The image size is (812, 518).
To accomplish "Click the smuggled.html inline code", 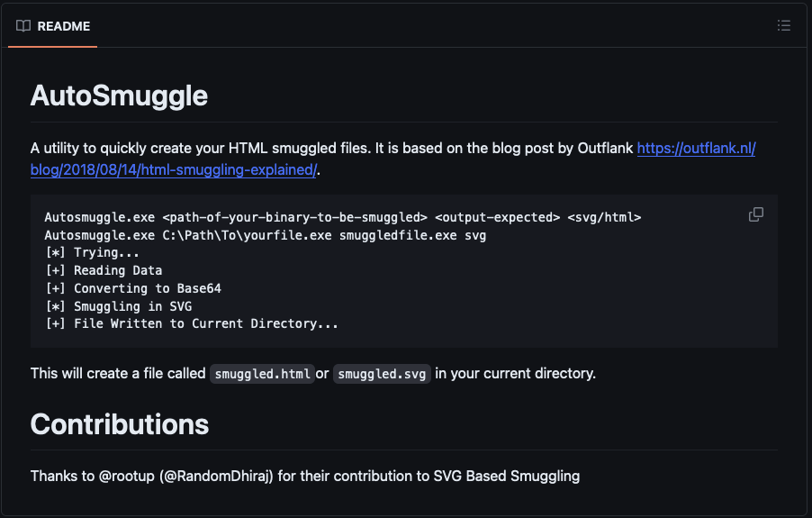I will click(262, 373).
